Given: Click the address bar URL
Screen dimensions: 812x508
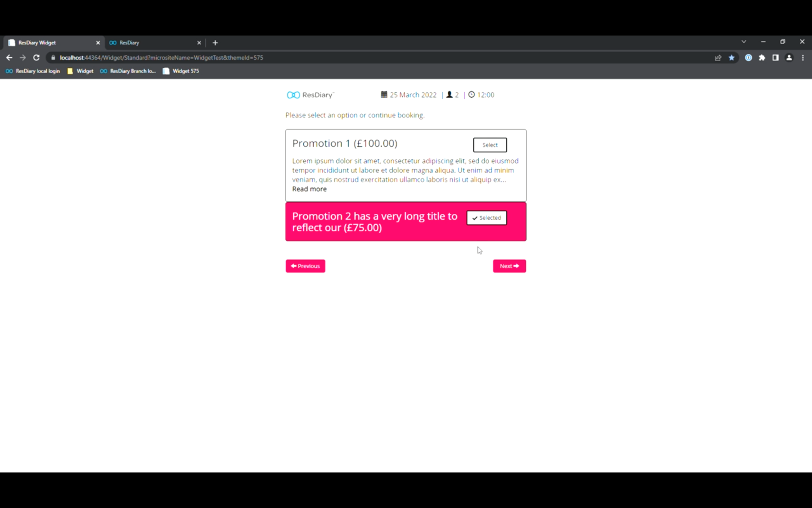Looking at the screenshot, I should pyautogui.click(x=162, y=58).
